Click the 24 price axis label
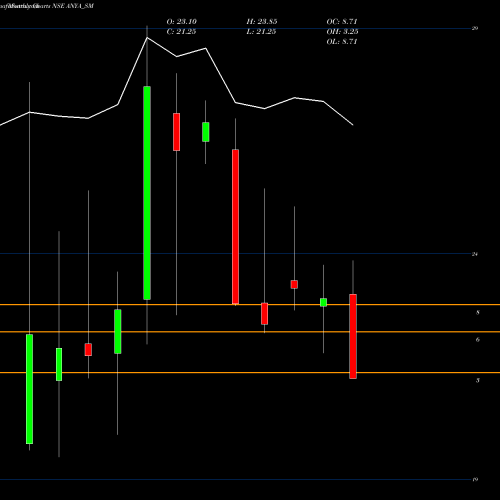Image resolution: width=500 pixels, height=500 pixels. [475, 254]
